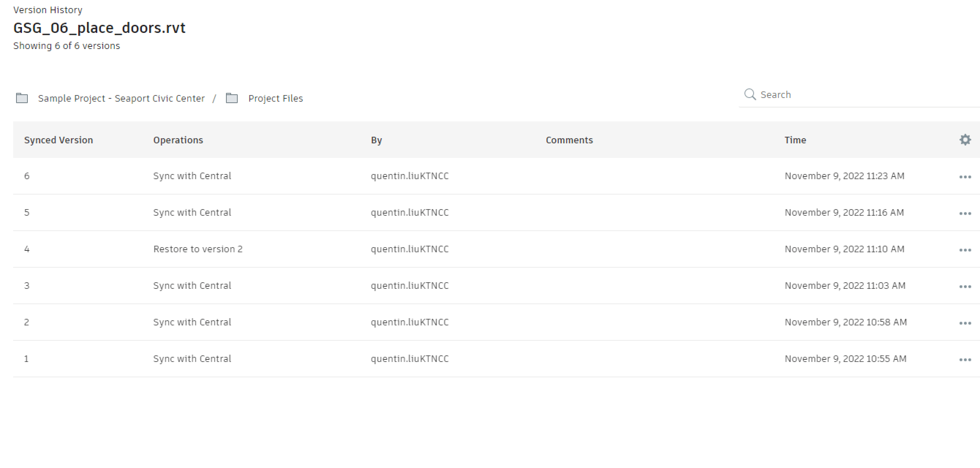Click the 'November 9, 2022 11:10 AM' timestamp
Viewport: 980px width, 468px height.
(845, 249)
